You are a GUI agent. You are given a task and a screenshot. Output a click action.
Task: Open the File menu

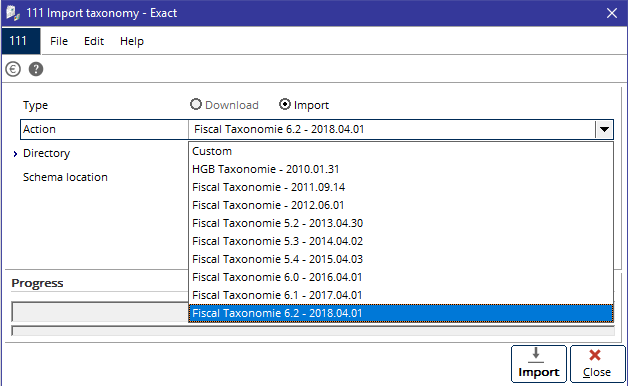coord(59,41)
